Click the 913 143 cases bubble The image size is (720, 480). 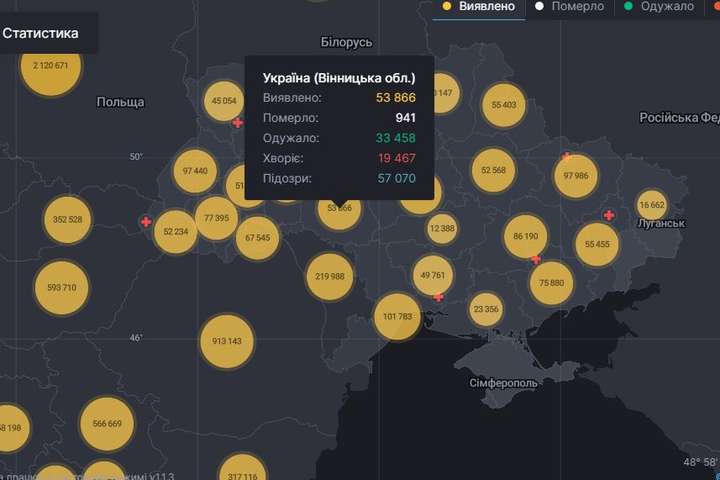[227, 341]
